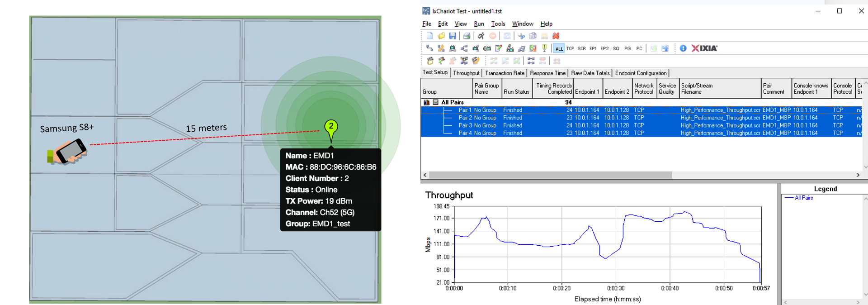Image resolution: width=868 pixels, height=305 pixels.
Task: Toggle the ALL pairs filter button
Action: coord(559,48)
